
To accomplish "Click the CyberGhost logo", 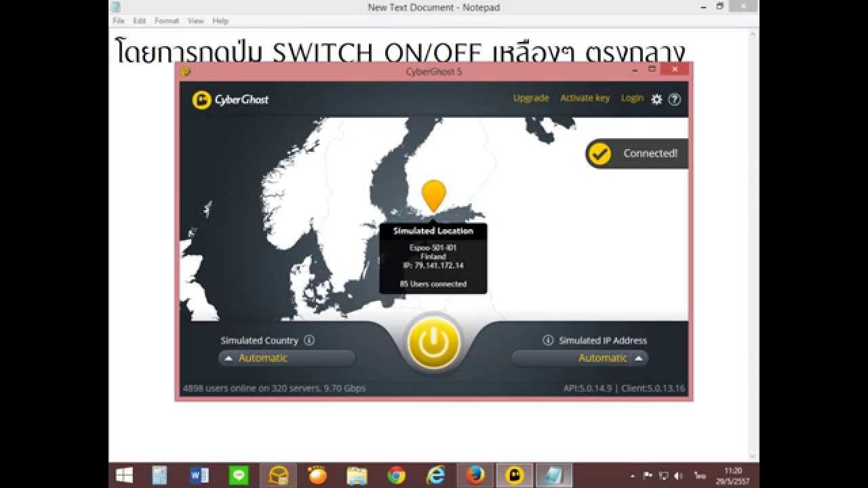I will [231, 100].
